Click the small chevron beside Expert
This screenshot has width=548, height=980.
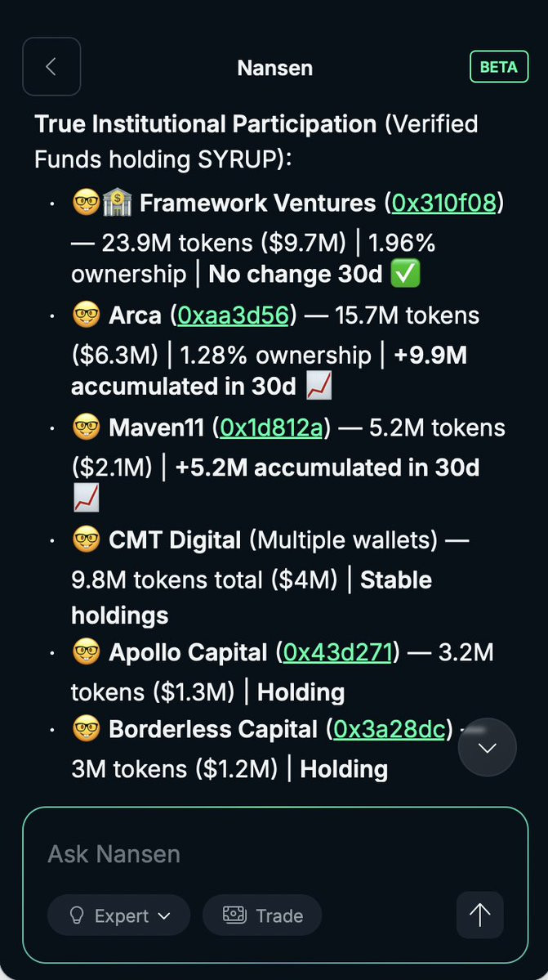(x=164, y=916)
